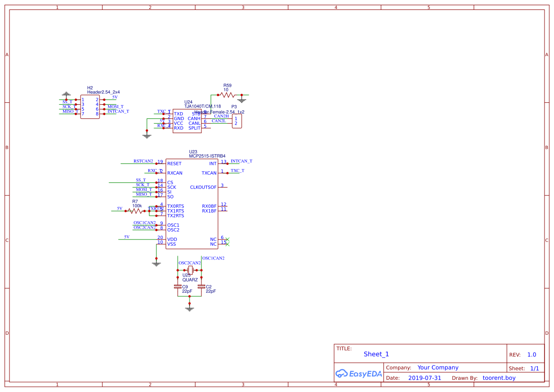Screen dimensions: 554x392
Task: Select the ground symbol beside header H2
Action: click(x=66, y=93)
